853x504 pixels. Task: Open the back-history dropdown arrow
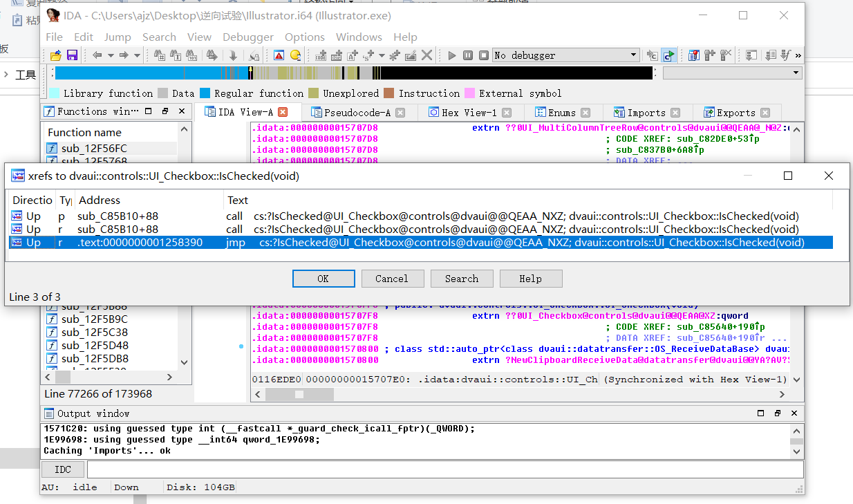[x=111, y=55]
